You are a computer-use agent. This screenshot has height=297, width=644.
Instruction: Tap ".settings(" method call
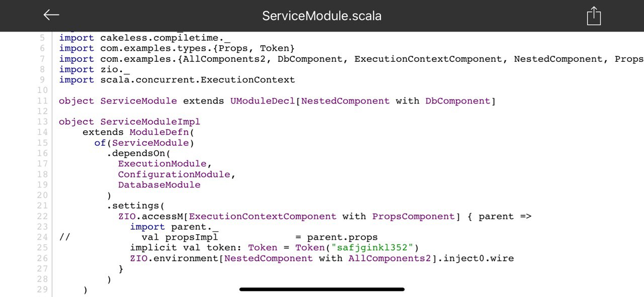136,206
